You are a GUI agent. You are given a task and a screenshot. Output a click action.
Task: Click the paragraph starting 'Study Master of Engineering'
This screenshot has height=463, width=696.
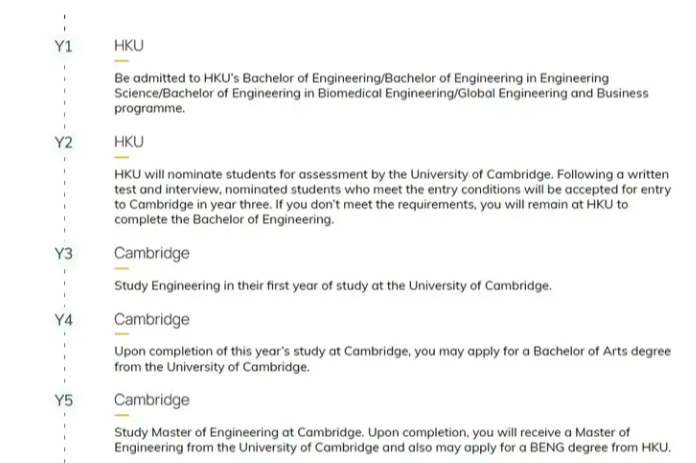[392, 439]
